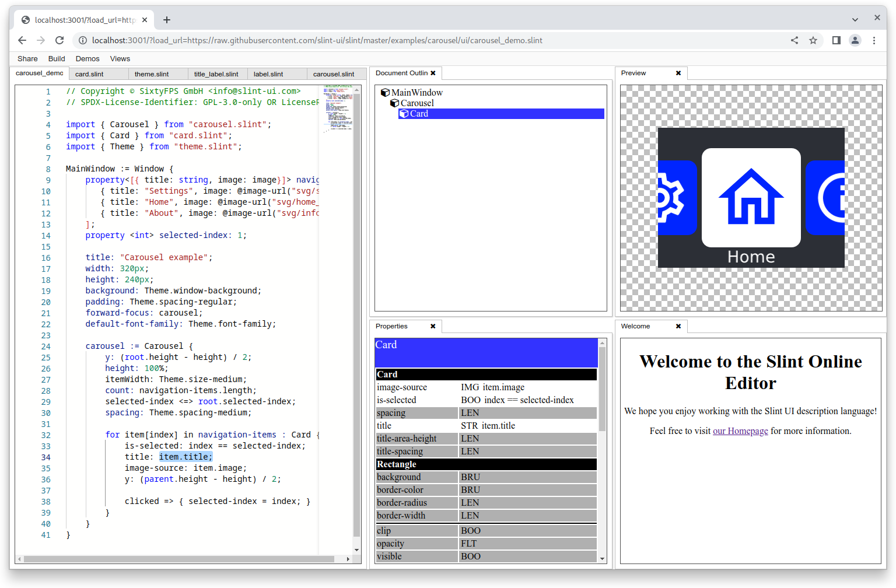Viewport: 896px width, 588px height.
Task: Follow the our Homepage link
Action: [740, 430]
